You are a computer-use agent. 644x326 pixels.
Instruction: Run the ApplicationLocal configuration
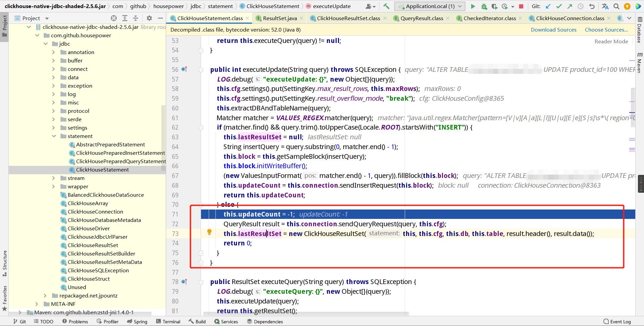click(x=473, y=6)
